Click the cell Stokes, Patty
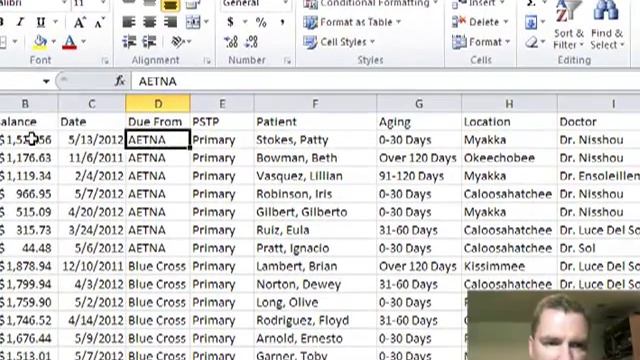 pyautogui.click(x=315, y=140)
